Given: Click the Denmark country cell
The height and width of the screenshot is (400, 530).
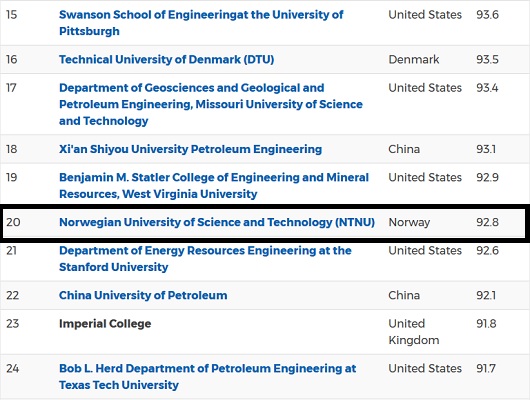Looking at the screenshot, I should click(414, 60).
